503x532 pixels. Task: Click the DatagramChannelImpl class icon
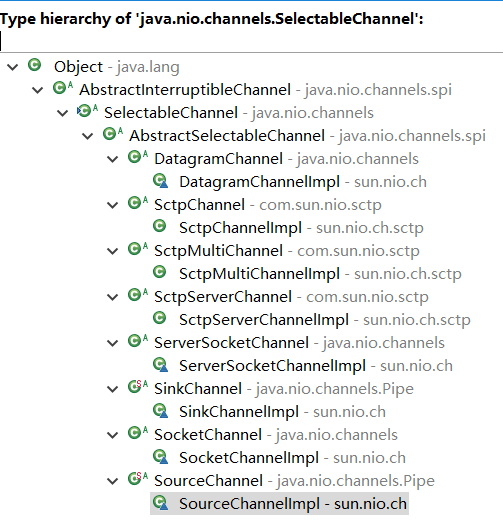(x=160, y=180)
